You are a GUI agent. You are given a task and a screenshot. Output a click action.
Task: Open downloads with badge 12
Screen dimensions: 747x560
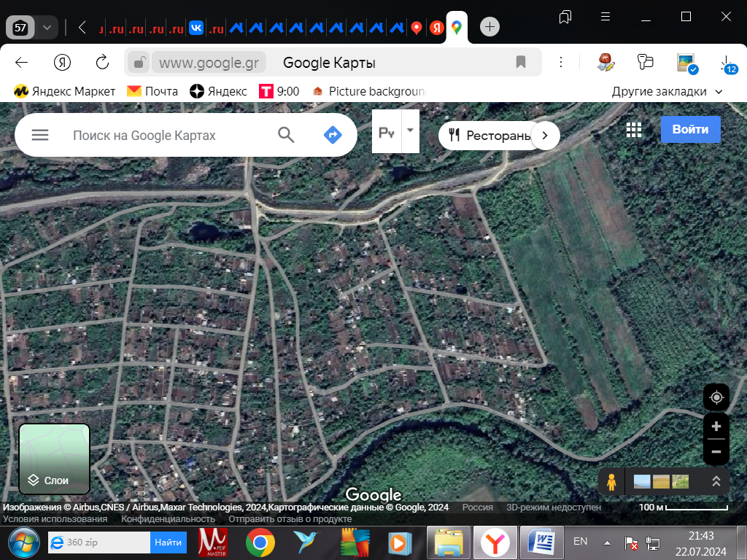(727, 64)
